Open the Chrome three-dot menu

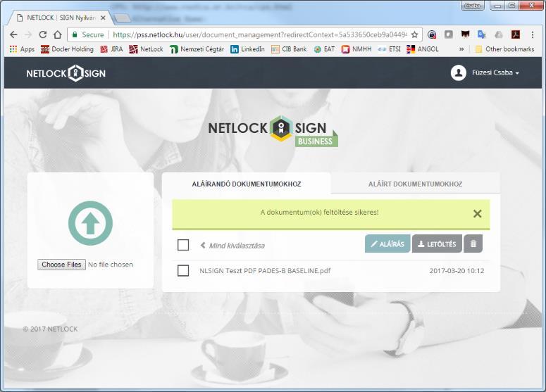click(x=532, y=34)
